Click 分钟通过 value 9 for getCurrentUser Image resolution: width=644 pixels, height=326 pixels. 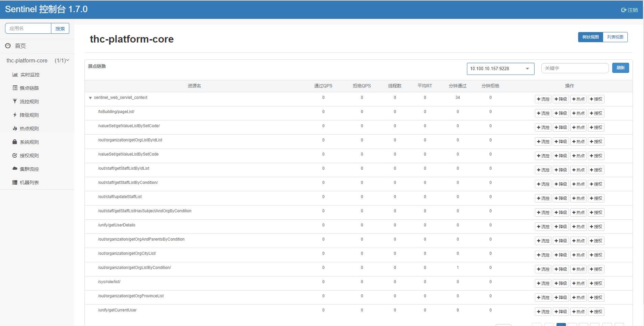pyautogui.click(x=457, y=310)
